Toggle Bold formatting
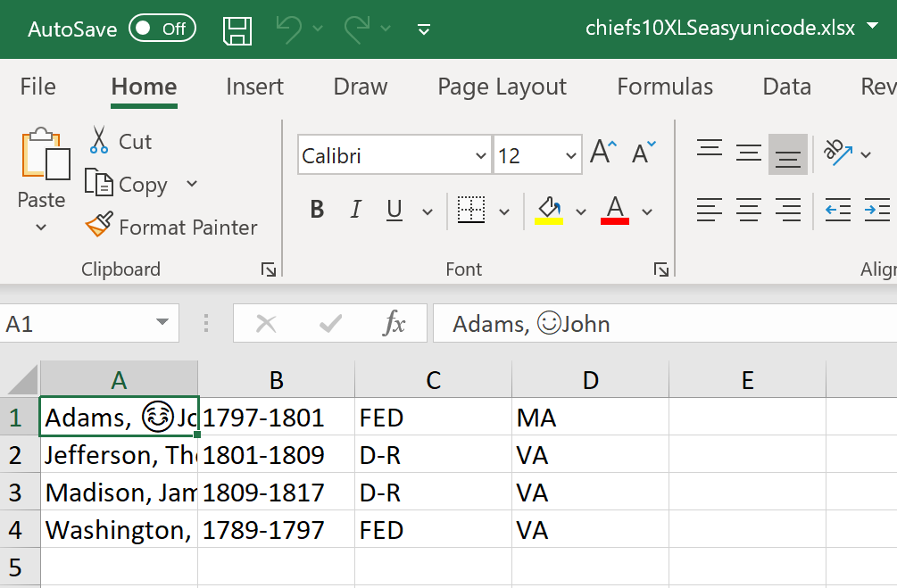897x588 pixels. pyautogui.click(x=317, y=210)
